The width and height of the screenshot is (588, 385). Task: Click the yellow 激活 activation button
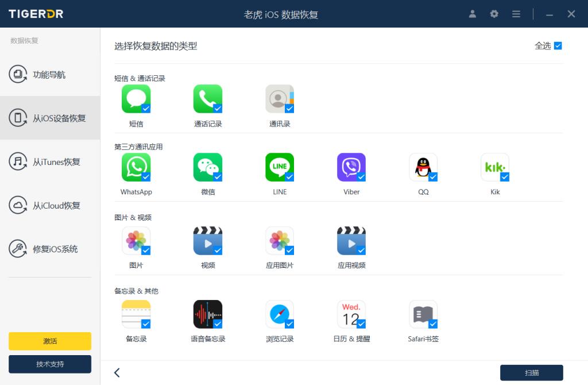point(50,341)
